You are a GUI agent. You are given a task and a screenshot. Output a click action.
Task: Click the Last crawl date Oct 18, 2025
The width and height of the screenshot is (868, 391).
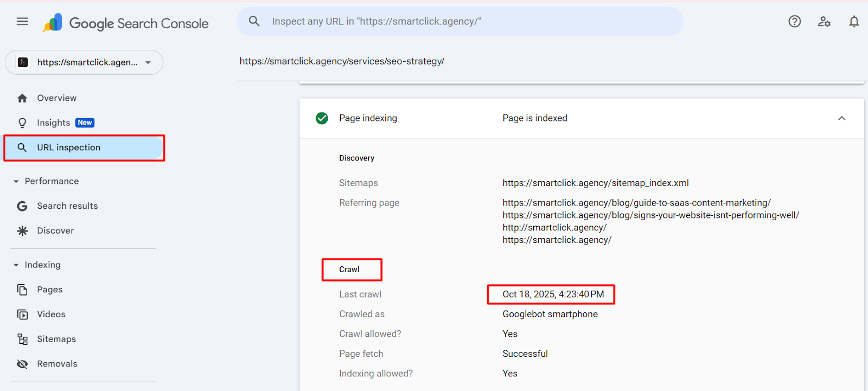(x=553, y=294)
